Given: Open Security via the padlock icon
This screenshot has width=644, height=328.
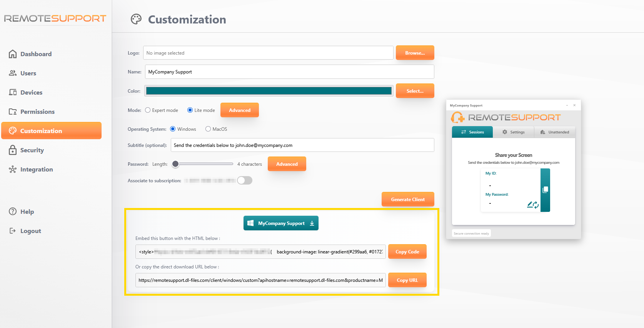Looking at the screenshot, I should click(x=13, y=150).
